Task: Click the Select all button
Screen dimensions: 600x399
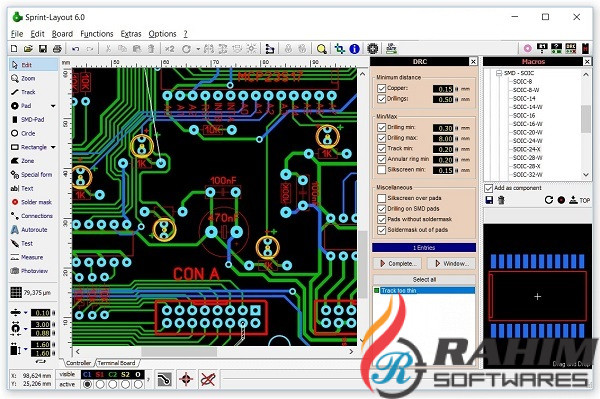Action: [x=424, y=280]
